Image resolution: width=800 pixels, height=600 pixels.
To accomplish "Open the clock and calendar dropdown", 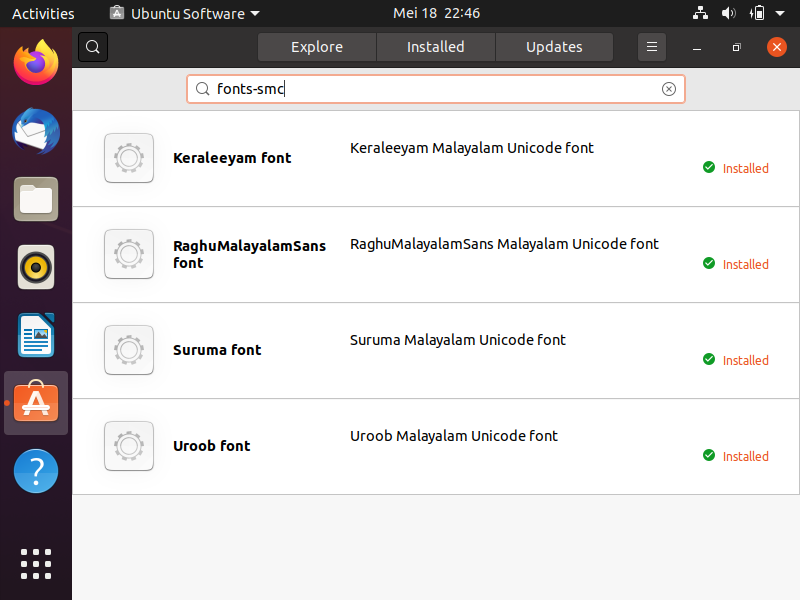I will point(436,14).
